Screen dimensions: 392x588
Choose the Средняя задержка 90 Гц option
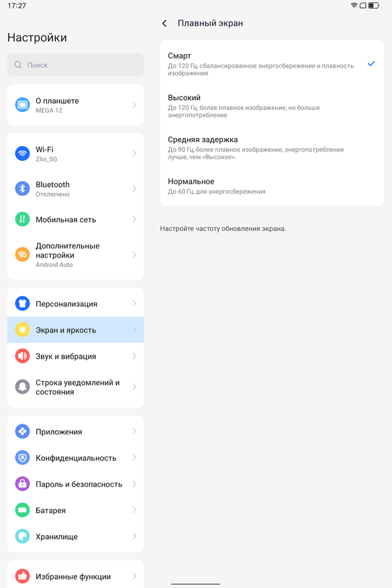(x=272, y=148)
